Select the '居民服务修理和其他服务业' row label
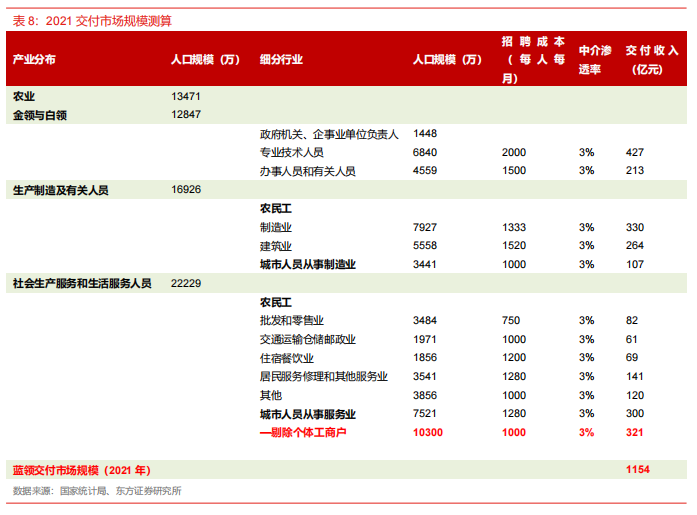Image resolution: width=697 pixels, height=515 pixels. tap(324, 377)
